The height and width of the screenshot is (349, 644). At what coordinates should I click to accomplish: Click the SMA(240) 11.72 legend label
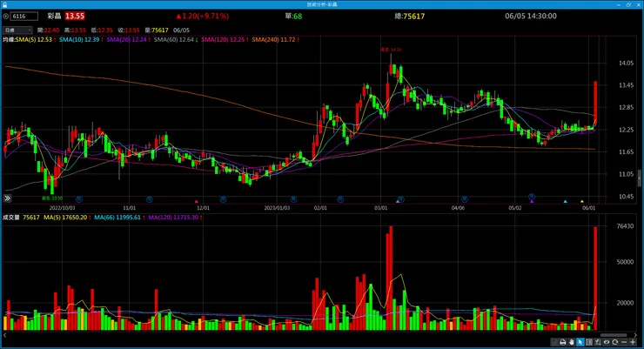pyautogui.click(x=273, y=39)
